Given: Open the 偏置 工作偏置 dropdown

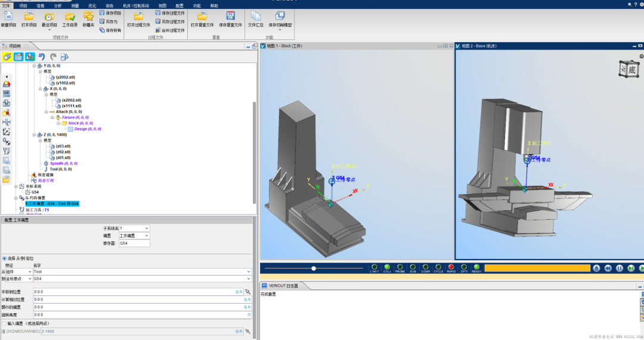Looking at the screenshot, I should pos(134,236).
